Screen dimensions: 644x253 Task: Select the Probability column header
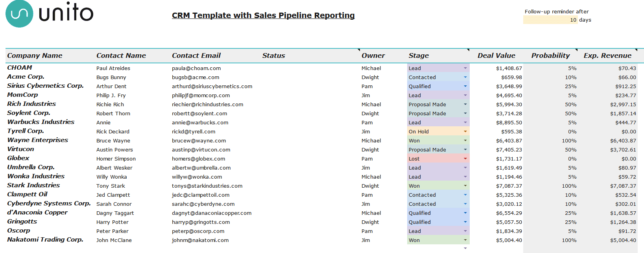pyautogui.click(x=550, y=55)
